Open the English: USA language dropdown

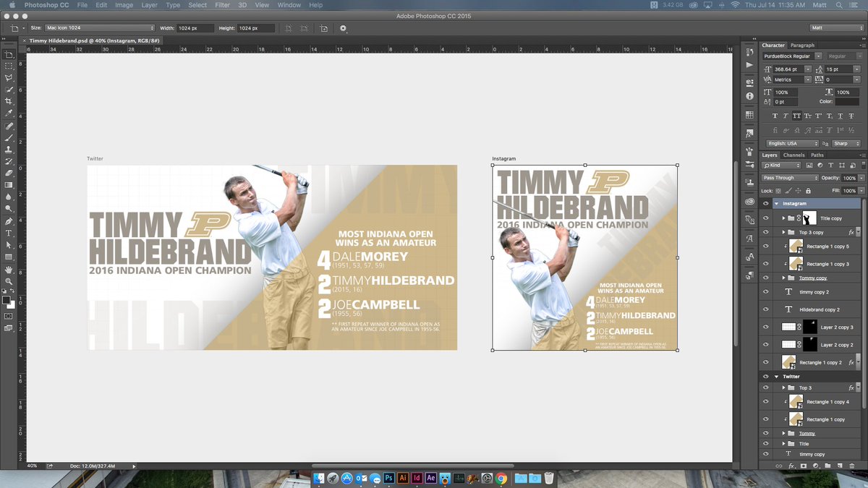coord(791,143)
